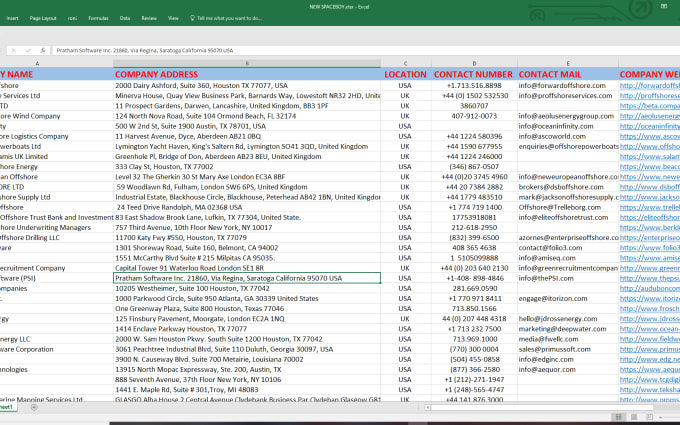680x425 pixels.
Task: Select the Sheet1 worksheet tab
Action: point(7,407)
